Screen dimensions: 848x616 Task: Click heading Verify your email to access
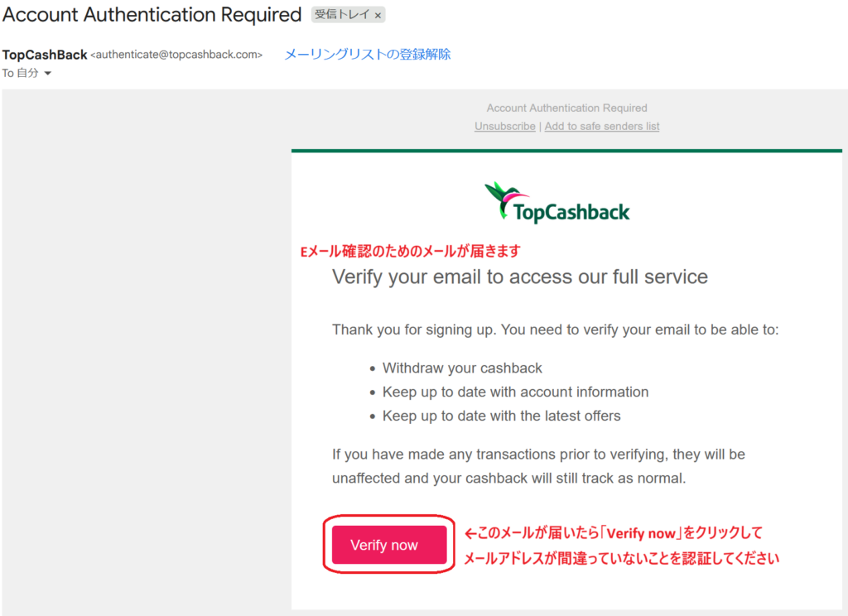click(520, 277)
